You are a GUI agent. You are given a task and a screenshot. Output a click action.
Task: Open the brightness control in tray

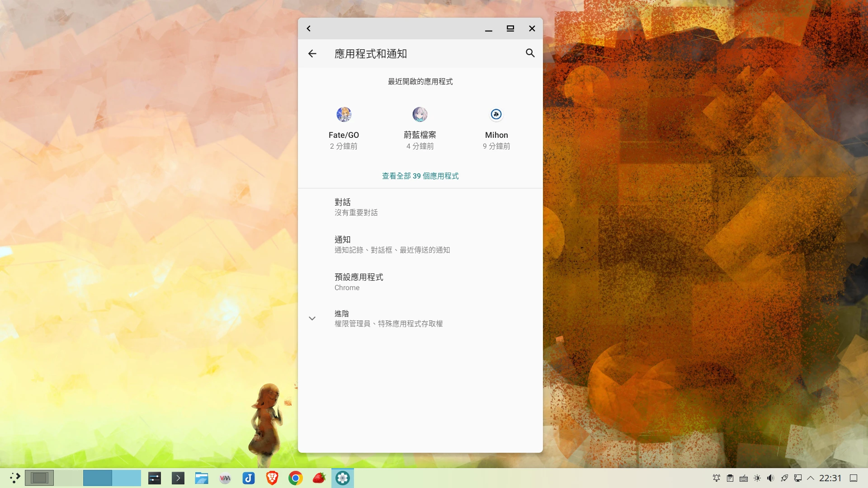point(757,478)
